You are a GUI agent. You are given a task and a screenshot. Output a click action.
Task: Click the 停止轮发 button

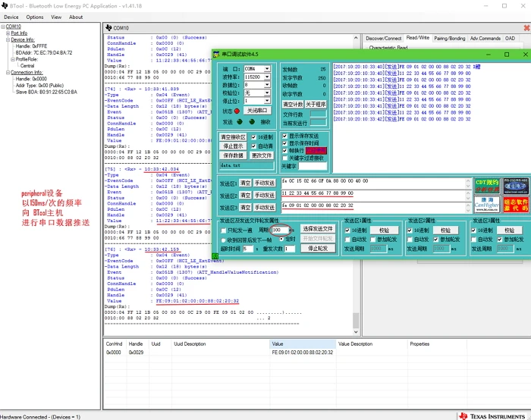(x=318, y=249)
